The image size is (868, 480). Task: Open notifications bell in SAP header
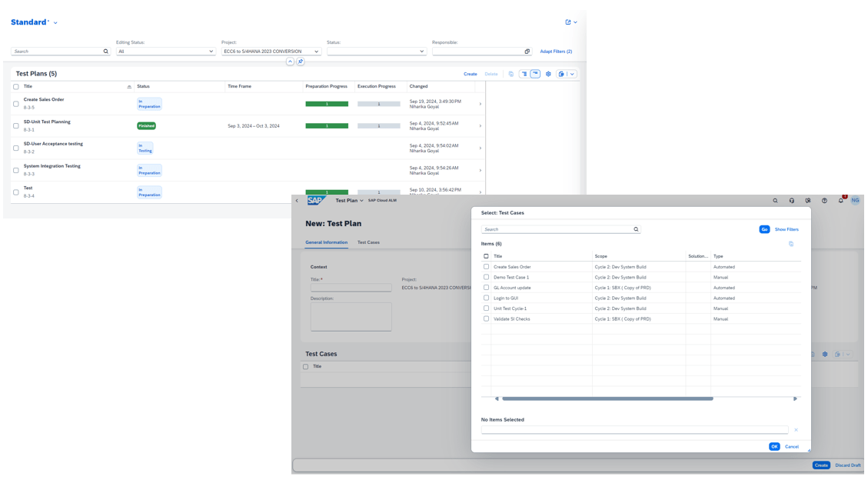[x=840, y=201]
